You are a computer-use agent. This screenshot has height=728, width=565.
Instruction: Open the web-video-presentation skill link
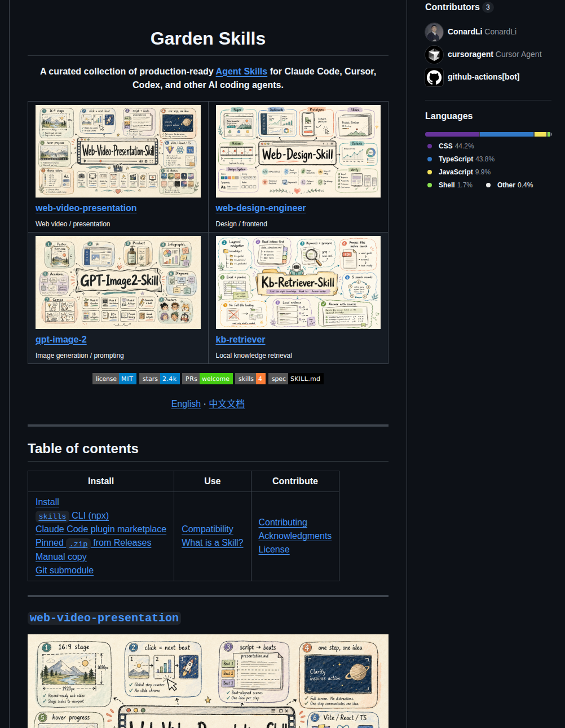point(86,208)
